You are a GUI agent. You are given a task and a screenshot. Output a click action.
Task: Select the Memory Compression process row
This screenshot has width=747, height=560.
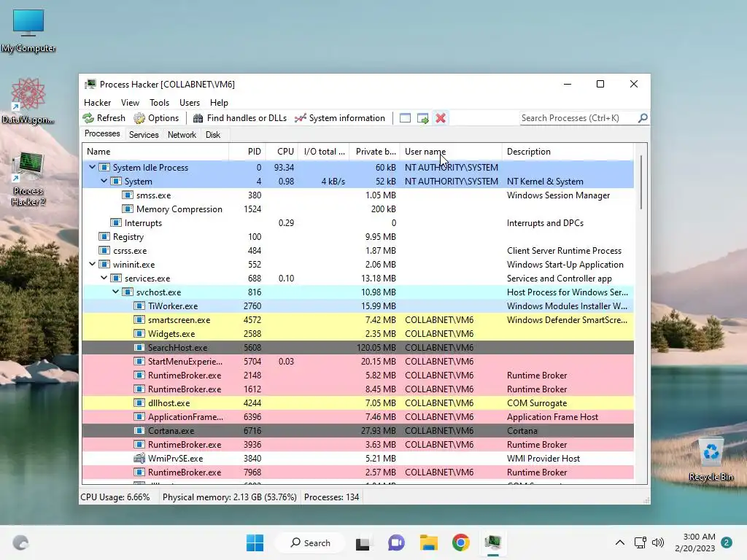click(357, 209)
